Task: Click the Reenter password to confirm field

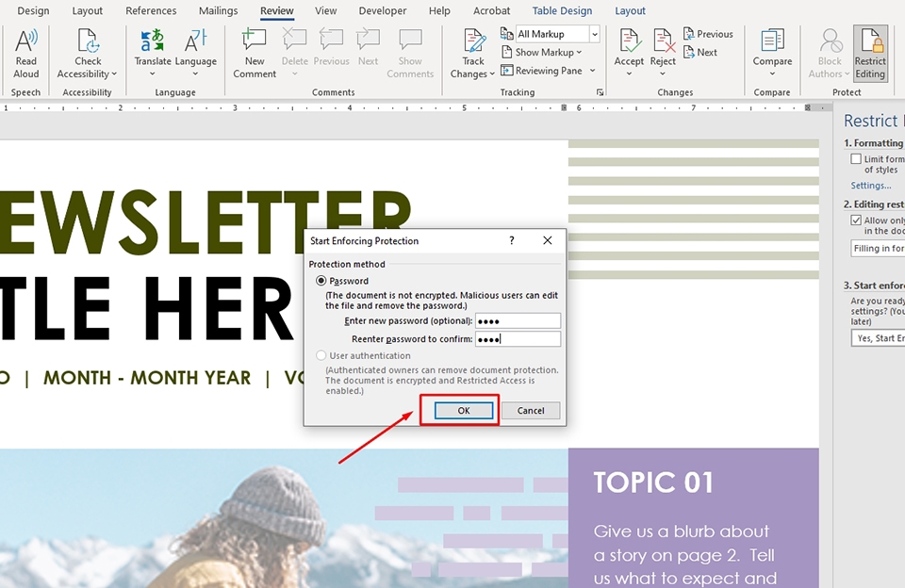Action: pyautogui.click(x=518, y=339)
